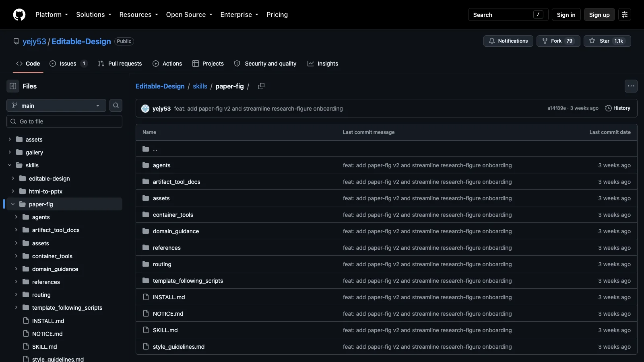Open the Pricing link
Viewport: 644px width, 362px height.
(x=277, y=14)
